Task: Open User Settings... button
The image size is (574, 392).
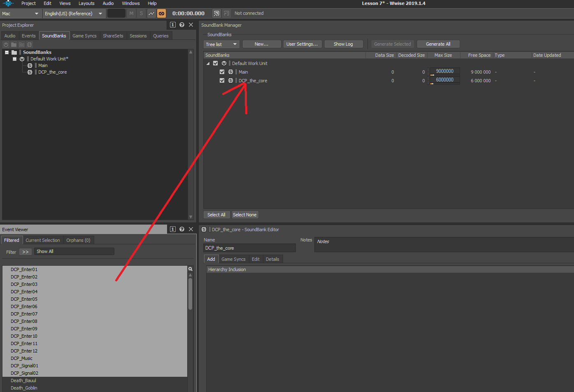Action: (x=302, y=44)
